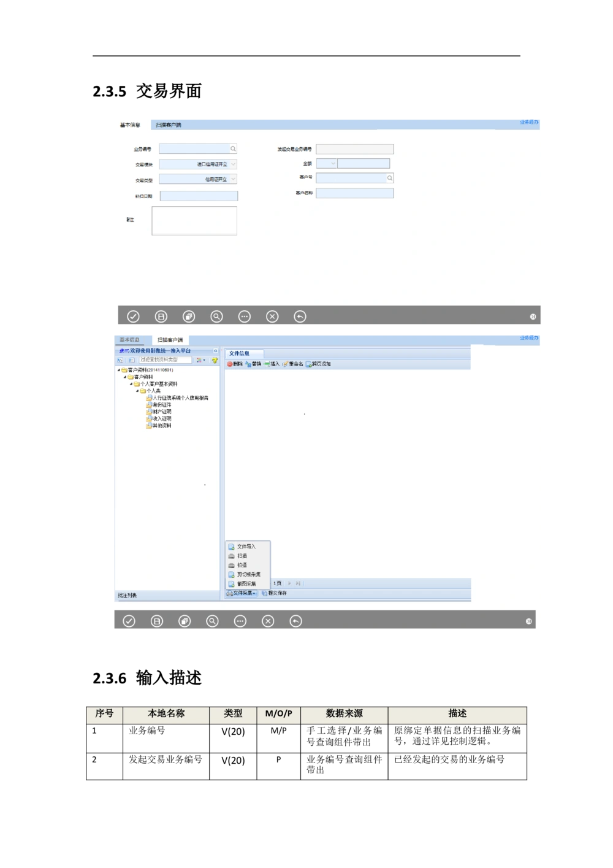Click the 提交保存 button
Image resolution: width=613 pixels, height=868 pixels.
276,593
